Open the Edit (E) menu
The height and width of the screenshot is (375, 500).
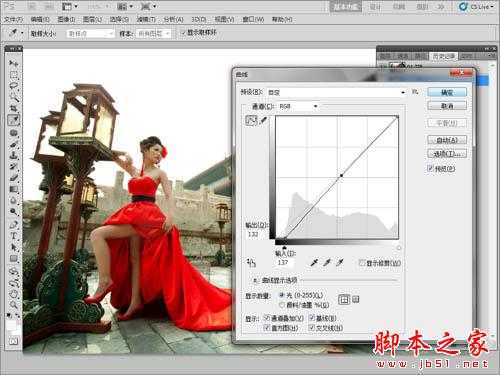click(x=40, y=20)
